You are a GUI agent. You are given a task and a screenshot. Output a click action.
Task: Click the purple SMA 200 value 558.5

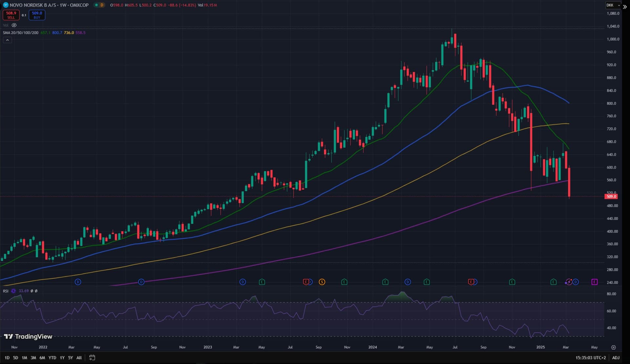pyautogui.click(x=80, y=33)
